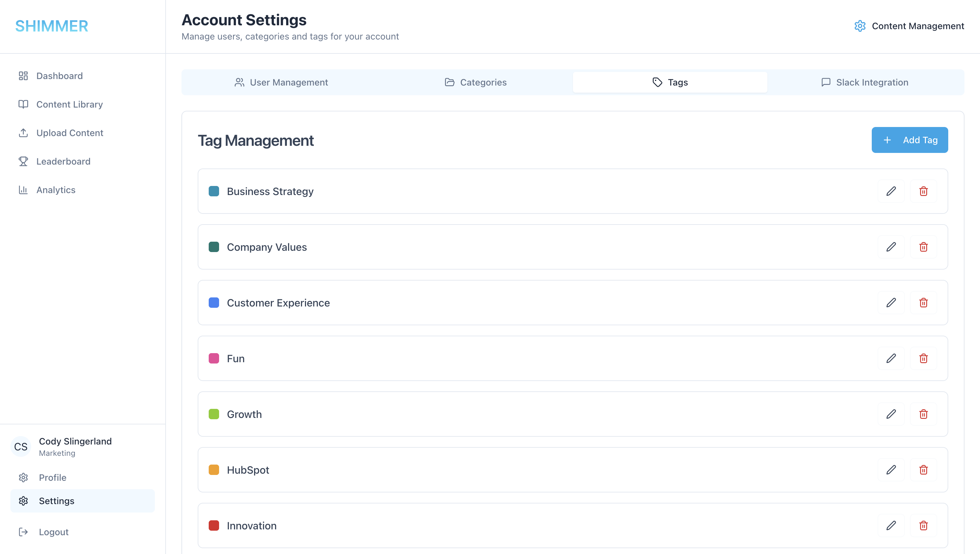
Task: Click the Content Management gear icon
Action: coord(860,26)
